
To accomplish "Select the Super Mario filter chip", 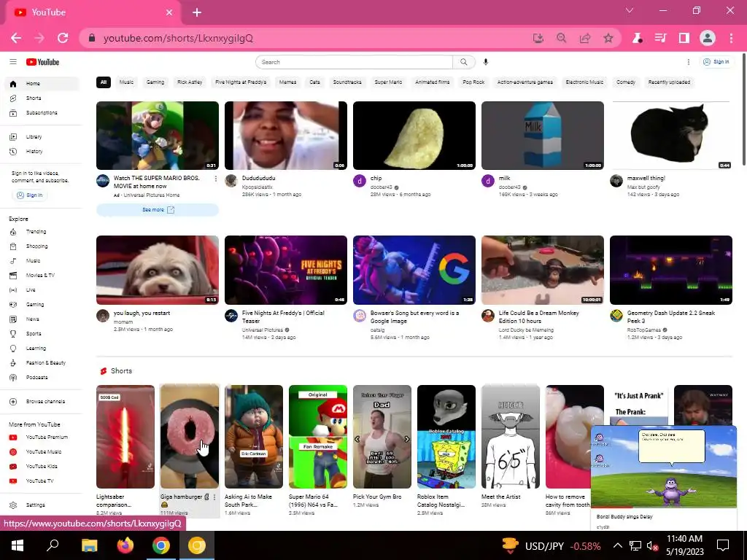I will [388, 82].
